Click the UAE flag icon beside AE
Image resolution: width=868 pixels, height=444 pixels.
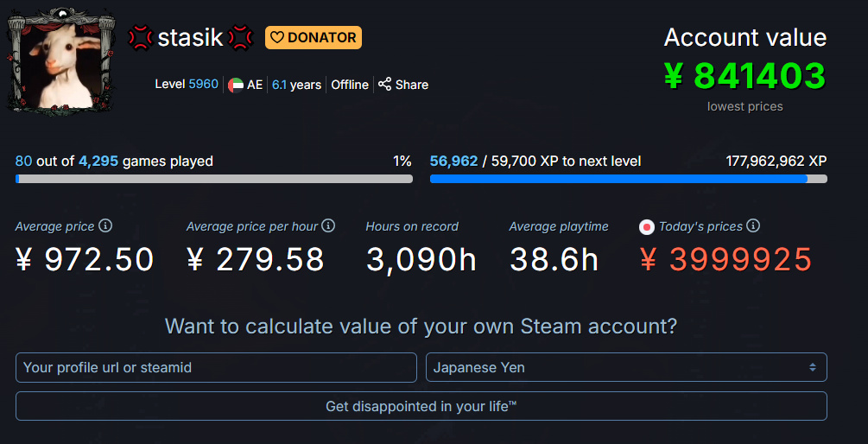click(236, 85)
